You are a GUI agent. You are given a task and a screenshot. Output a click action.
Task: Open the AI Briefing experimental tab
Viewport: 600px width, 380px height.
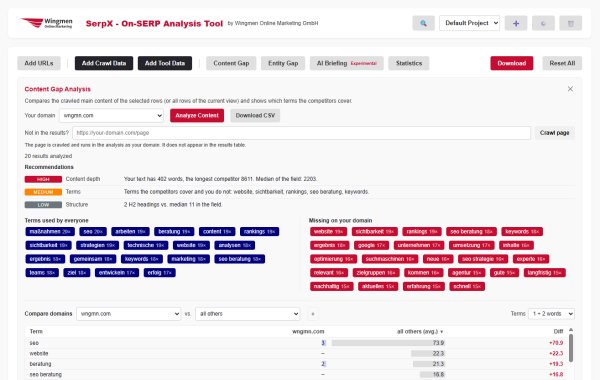coord(347,63)
